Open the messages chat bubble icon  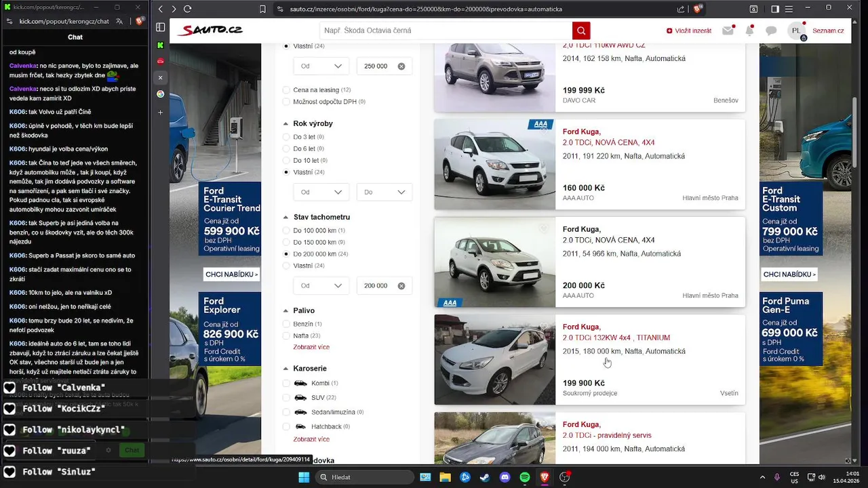[x=771, y=30]
